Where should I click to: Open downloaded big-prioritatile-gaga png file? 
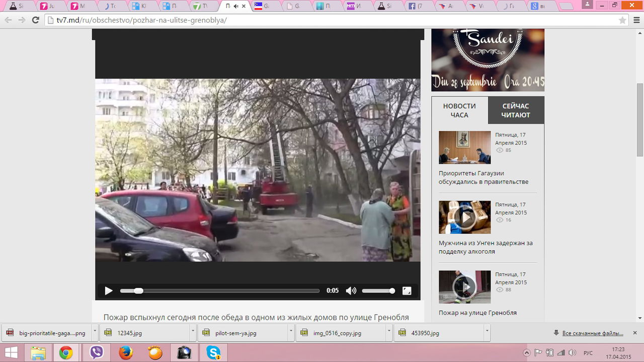47,333
